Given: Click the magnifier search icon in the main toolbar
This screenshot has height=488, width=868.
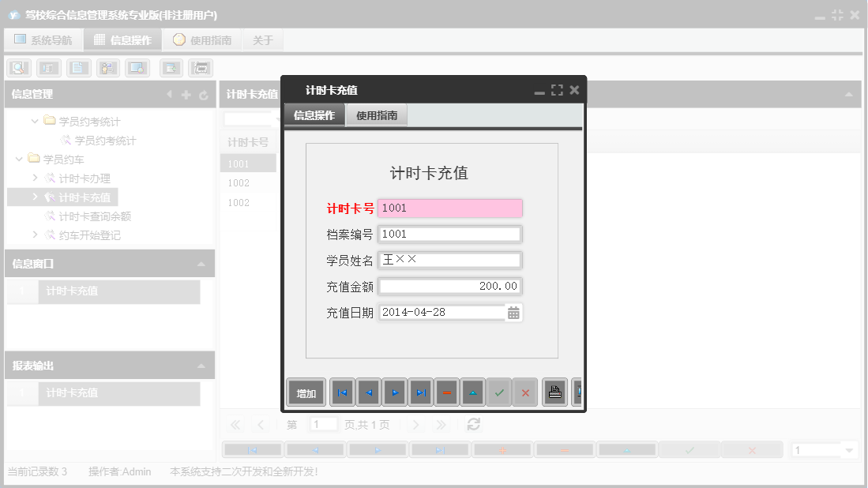Looking at the screenshot, I should coord(18,68).
